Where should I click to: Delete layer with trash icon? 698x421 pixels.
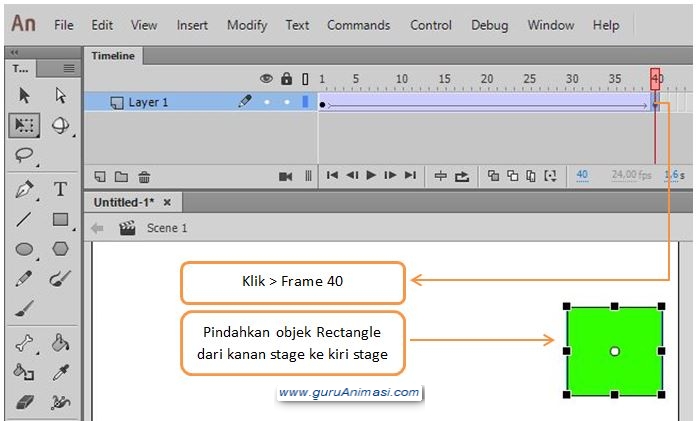pyautogui.click(x=144, y=177)
